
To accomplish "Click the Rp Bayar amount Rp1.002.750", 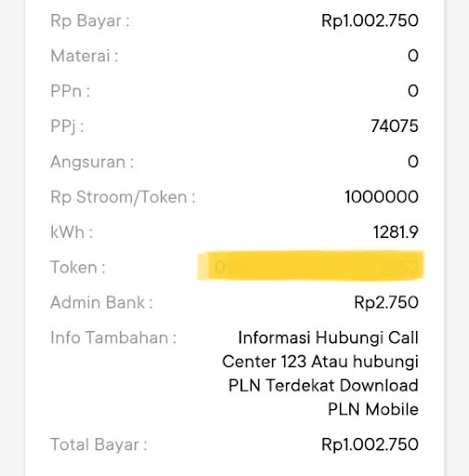I will pyautogui.click(x=370, y=20).
